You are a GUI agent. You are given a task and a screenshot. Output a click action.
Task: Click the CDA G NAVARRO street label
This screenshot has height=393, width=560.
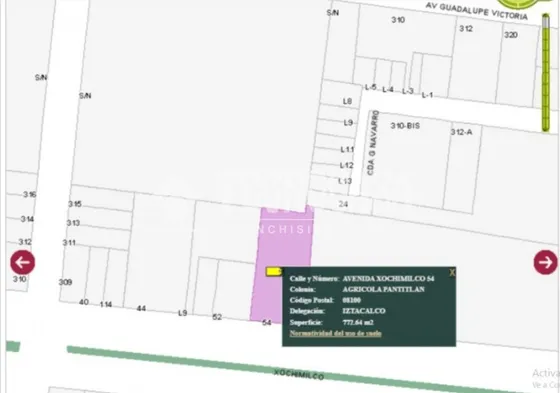tap(372, 143)
